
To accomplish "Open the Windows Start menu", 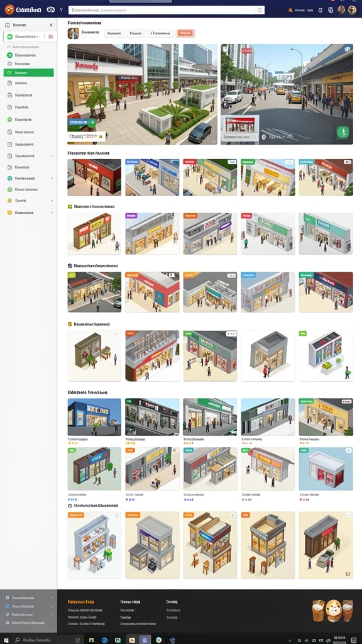I will point(6,640).
